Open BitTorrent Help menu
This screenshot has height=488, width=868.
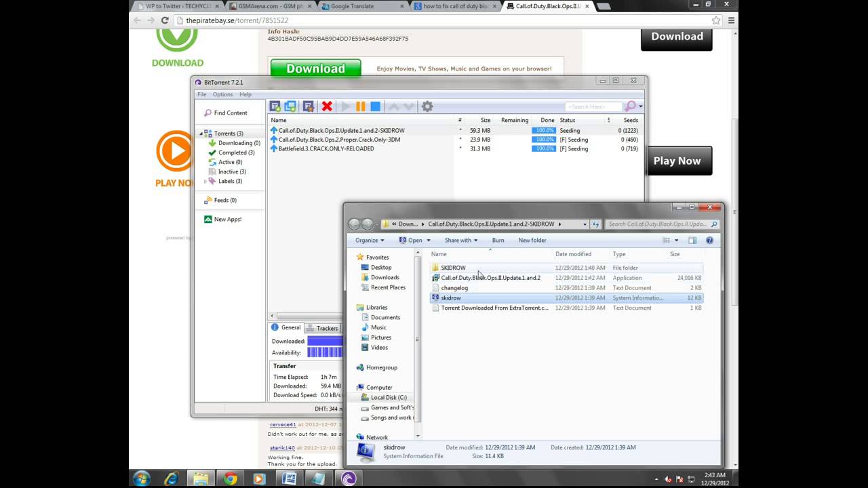pyautogui.click(x=245, y=94)
